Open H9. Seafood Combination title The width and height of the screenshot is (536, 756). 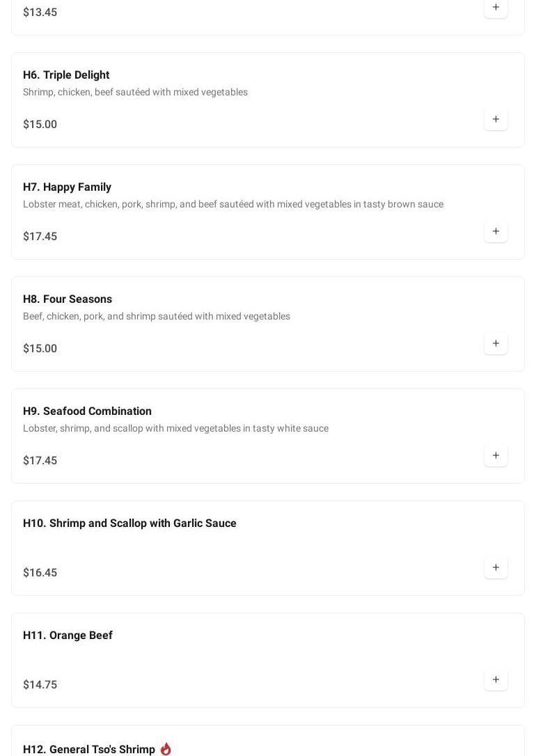click(87, 411)
